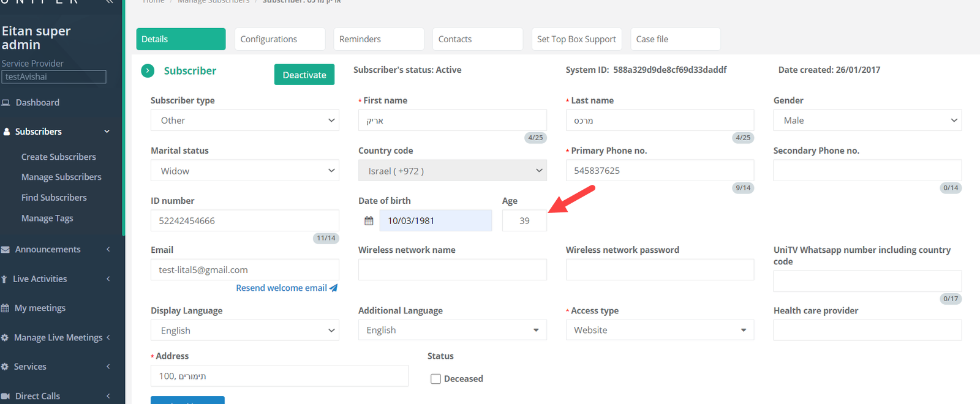Click the Services gear icon

5,367
